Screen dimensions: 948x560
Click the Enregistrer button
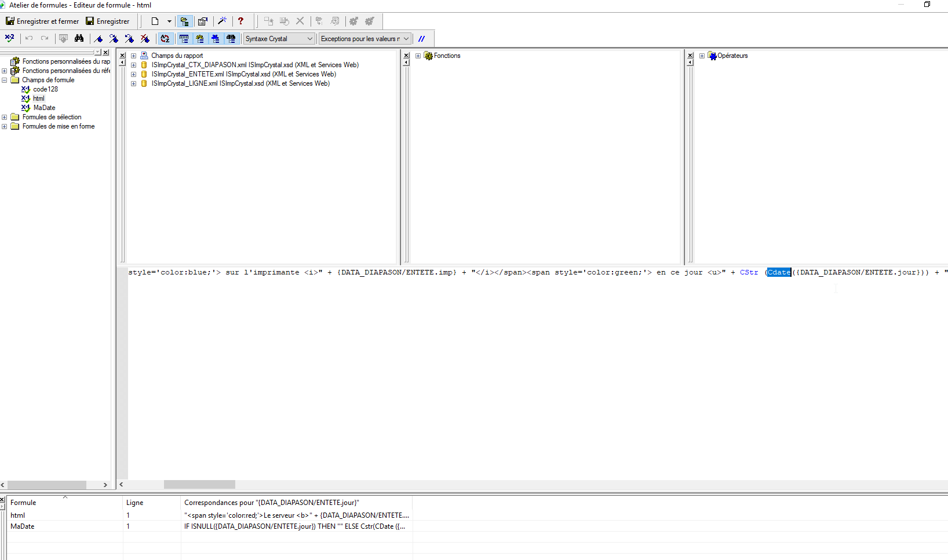(x=108, y=21)
